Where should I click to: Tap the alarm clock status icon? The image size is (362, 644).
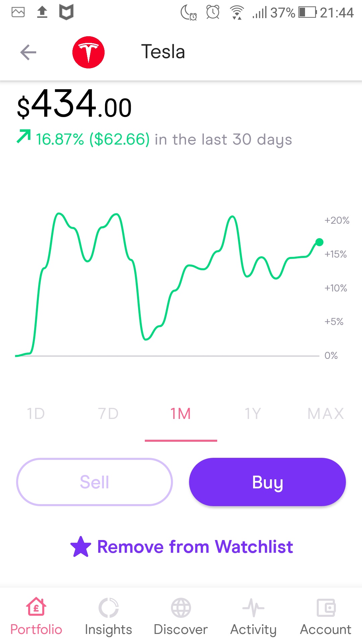tap(213, 13)
